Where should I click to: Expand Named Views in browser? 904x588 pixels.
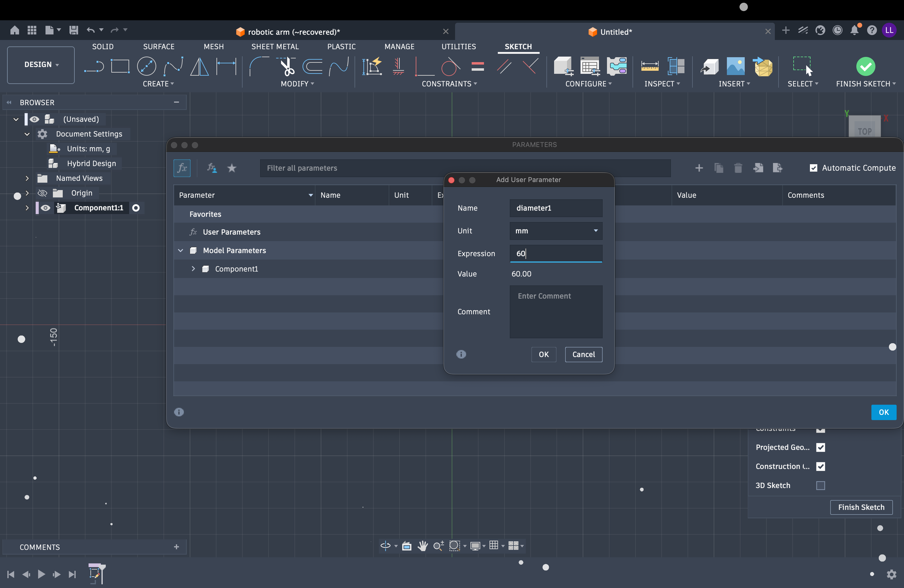(27, 178)
